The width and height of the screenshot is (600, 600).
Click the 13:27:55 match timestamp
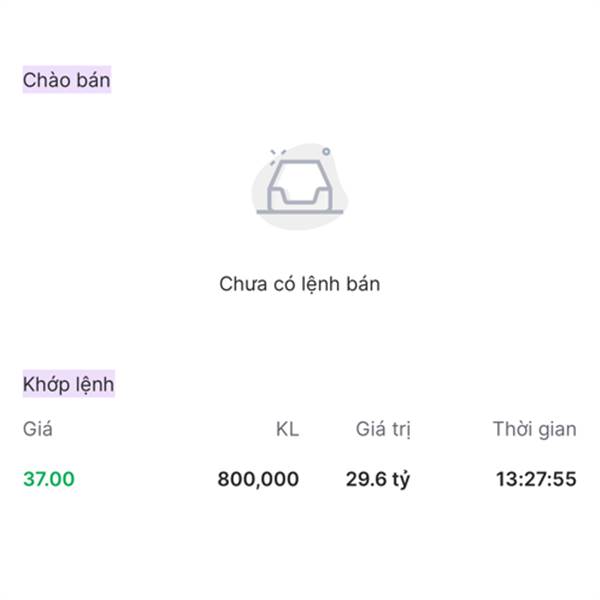(536, 479)
